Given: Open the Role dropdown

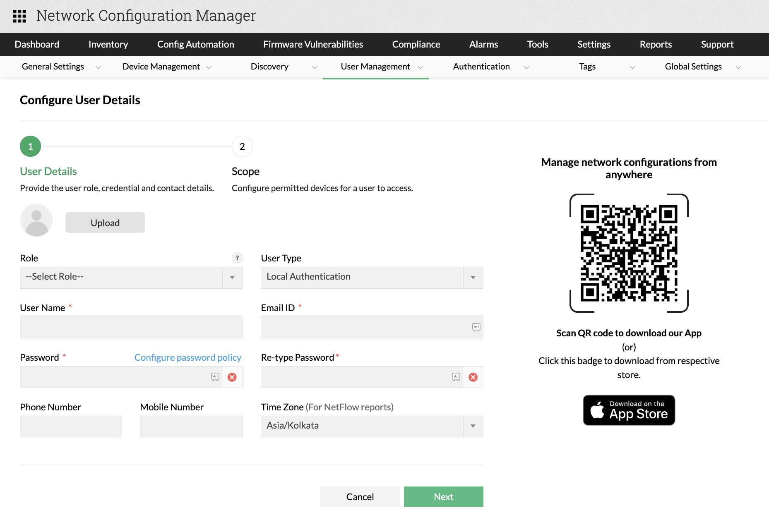Looking at the screenshot, I should (x=131, y=278).
